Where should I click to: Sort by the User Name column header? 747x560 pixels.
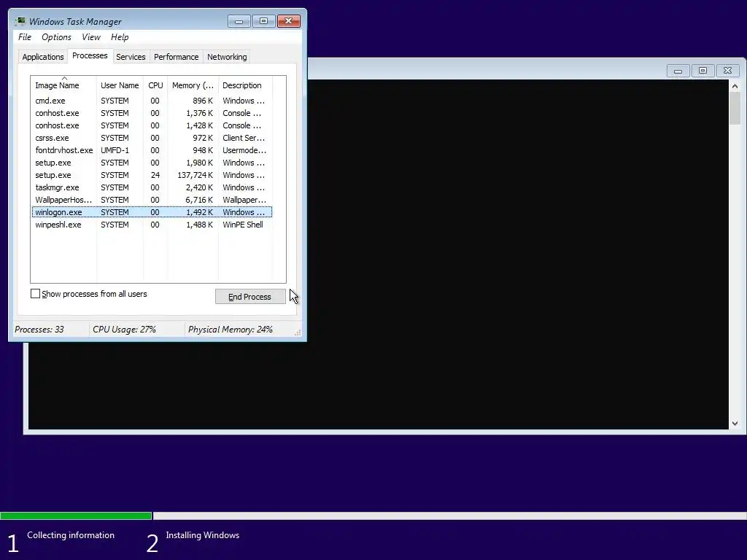click(120, 85)
